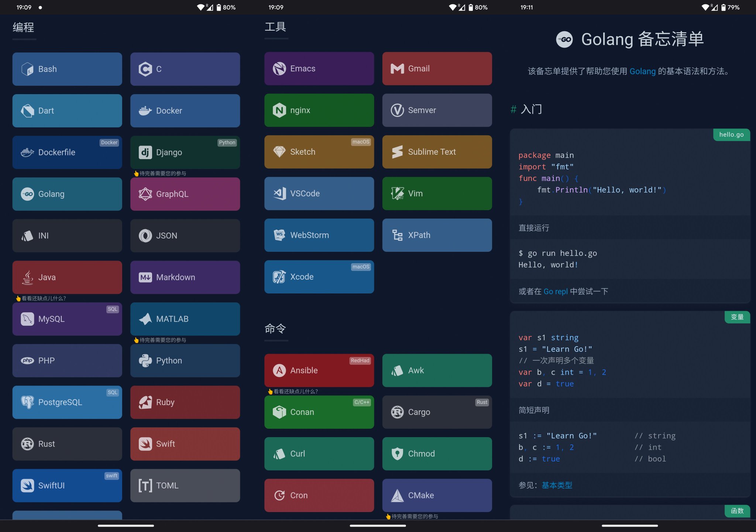Click the Emacs icon in the tools section
756x532 pixels.
279,69
